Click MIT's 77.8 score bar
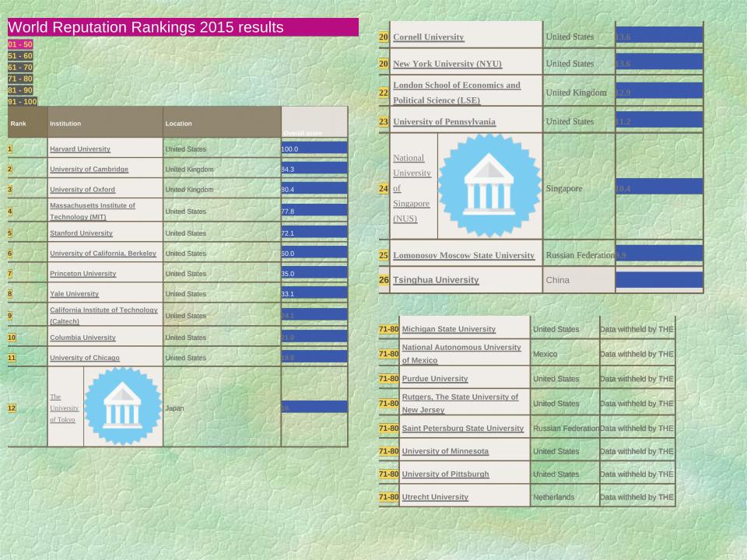Screen dimensions: 747x560 314,211
